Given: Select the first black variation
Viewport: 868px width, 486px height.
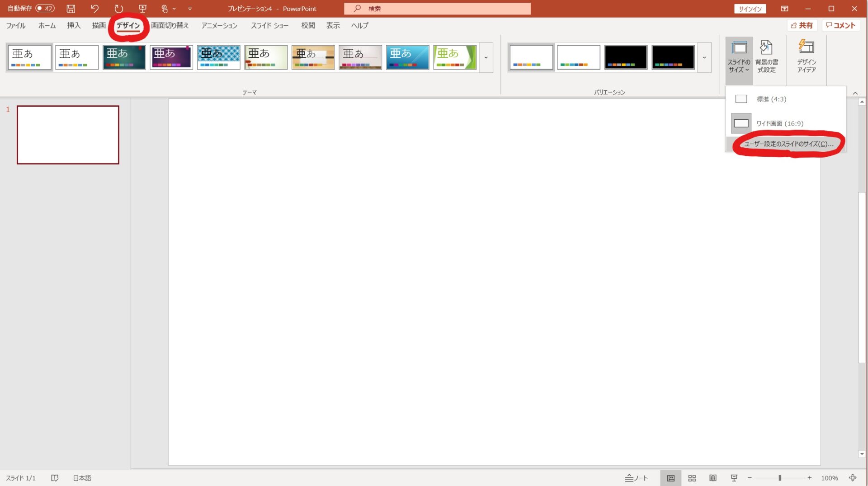Looking at the screenshot, I should (626, 57).
